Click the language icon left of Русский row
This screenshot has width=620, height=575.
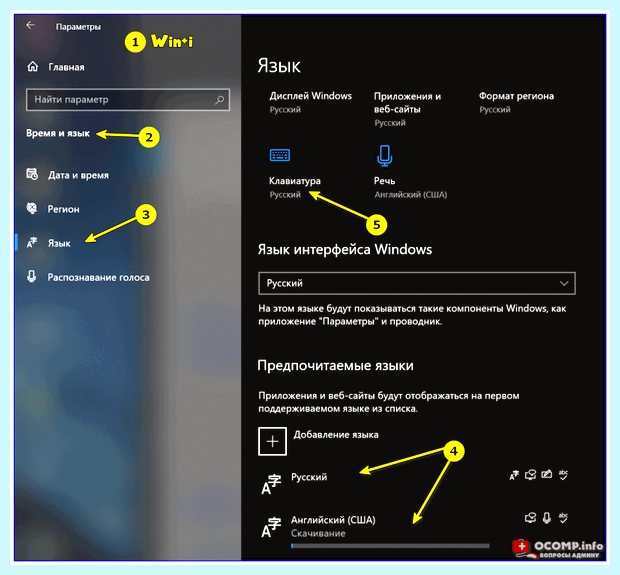[x=271, y=484]
